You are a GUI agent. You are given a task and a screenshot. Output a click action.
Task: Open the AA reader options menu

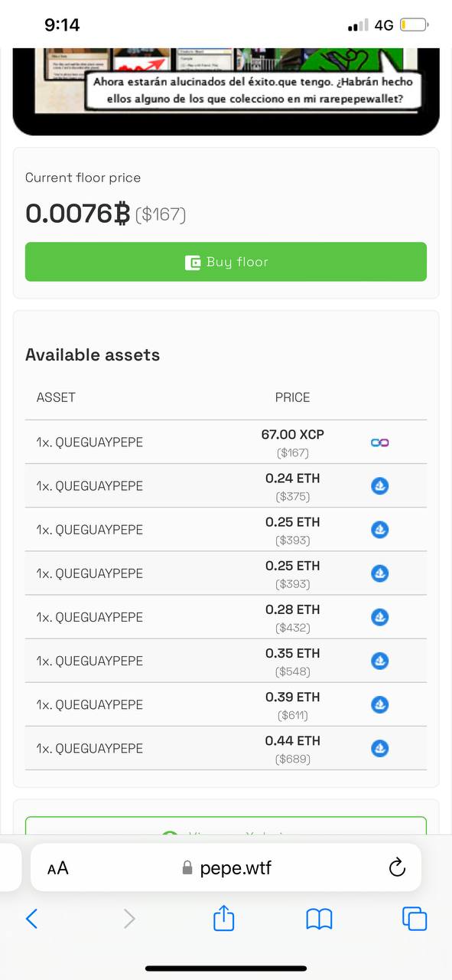click(x=57, y=868)
